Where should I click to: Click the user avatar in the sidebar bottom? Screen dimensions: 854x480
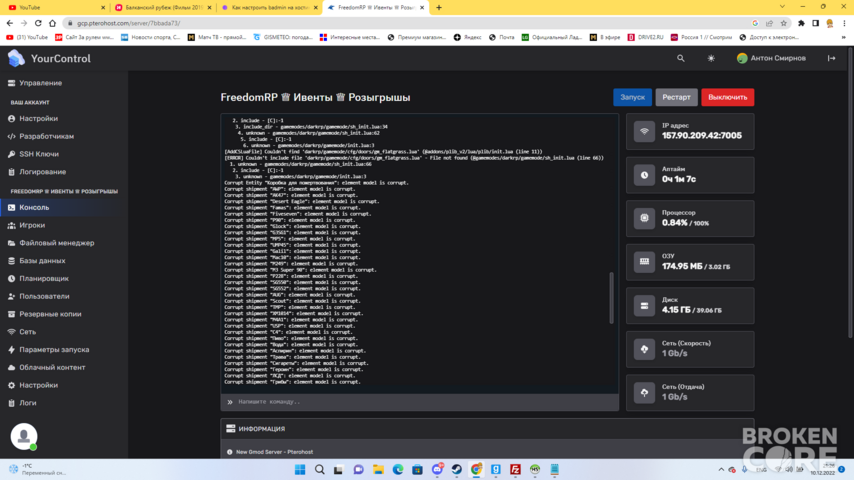click(24, 436)
